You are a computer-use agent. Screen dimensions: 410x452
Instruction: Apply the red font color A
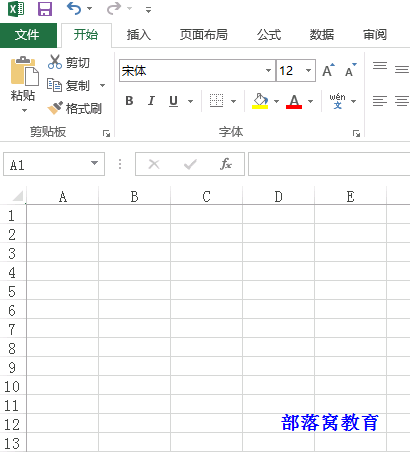pyautogui.click(x=294, y=101)
